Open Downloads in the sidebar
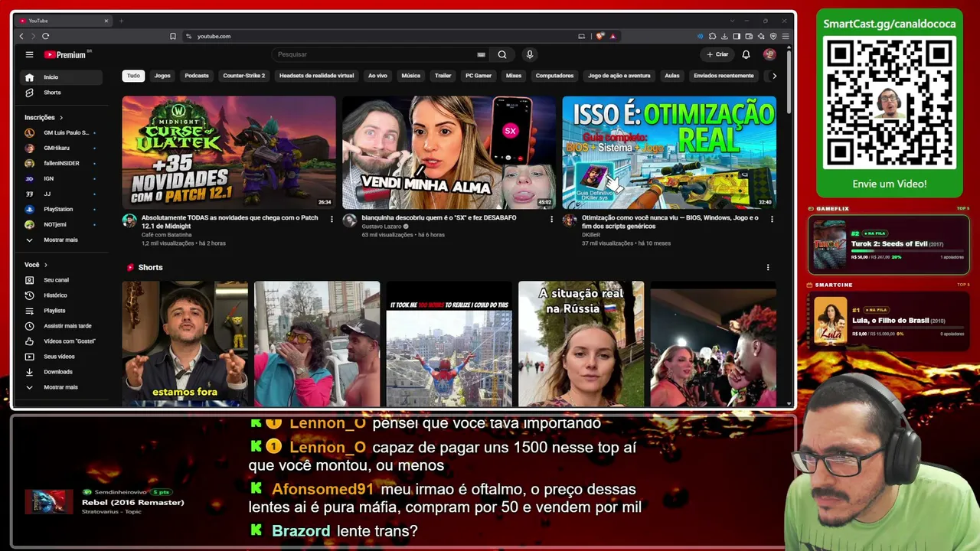The width and height of the screenshot is (980, 551). [61, 372]
